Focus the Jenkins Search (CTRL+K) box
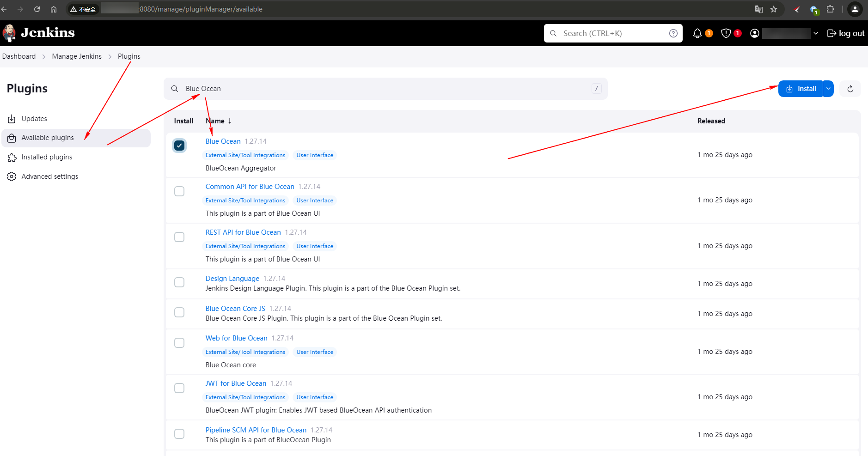 (x=613, y=33)
